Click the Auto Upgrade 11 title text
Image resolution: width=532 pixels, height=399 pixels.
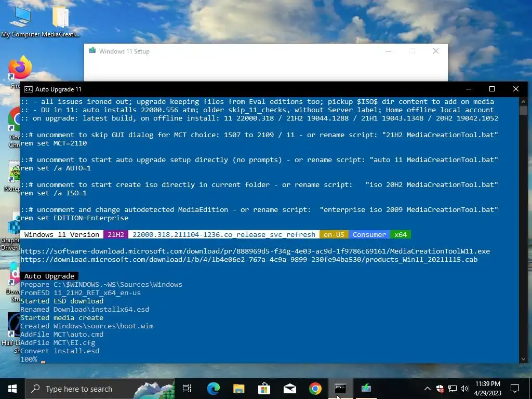click(58, 89)
